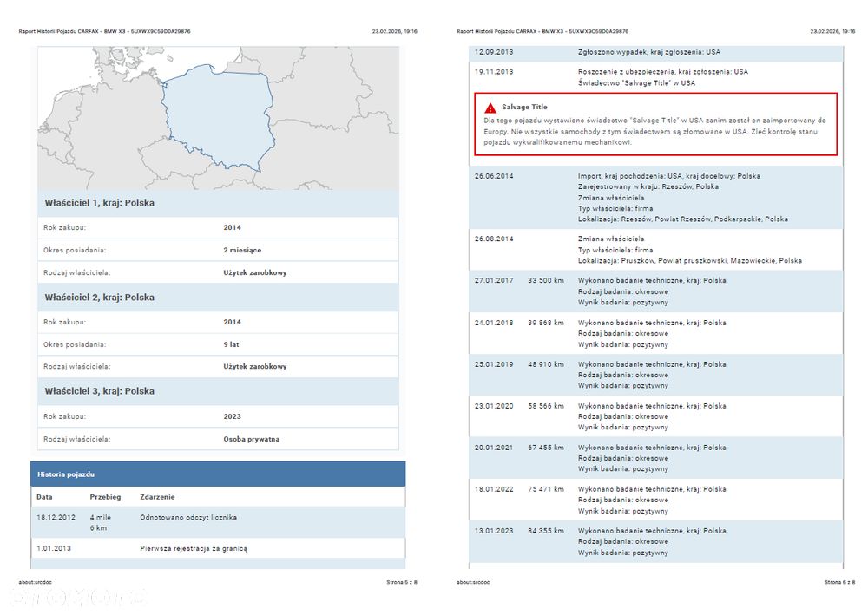This screenshot has height=615, width=868.
Task: Click the date '23.01.2020' inspection entry
Action: pyautogui.click(x=494, y=406)
